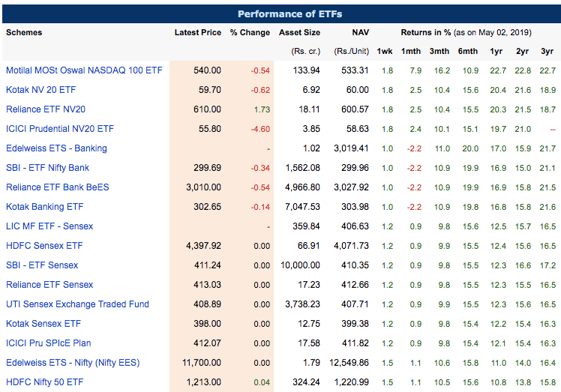Viewport: 561px width, 392px height.
Task: Open Reliance ETF Bank BeES link
Action: pos(56,187)
